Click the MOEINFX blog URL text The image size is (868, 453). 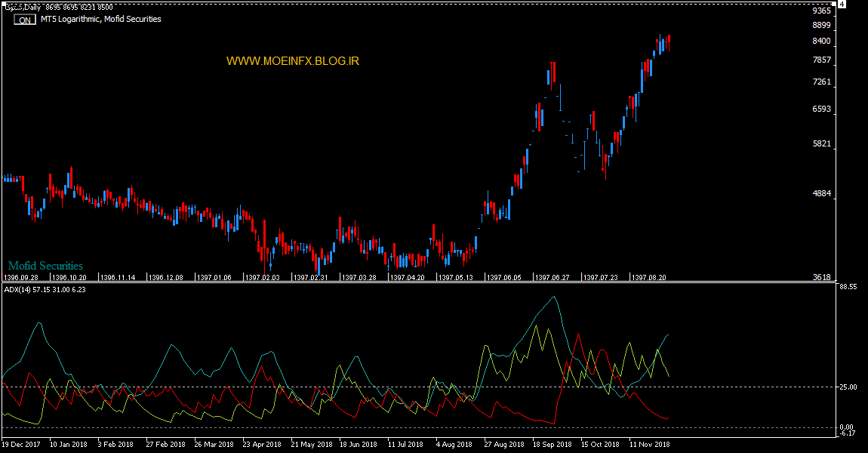tap(293, 60)
